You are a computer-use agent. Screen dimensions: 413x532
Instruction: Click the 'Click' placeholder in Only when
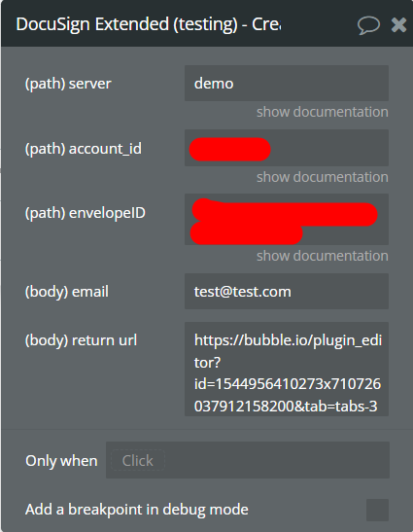tap(138, 460)
